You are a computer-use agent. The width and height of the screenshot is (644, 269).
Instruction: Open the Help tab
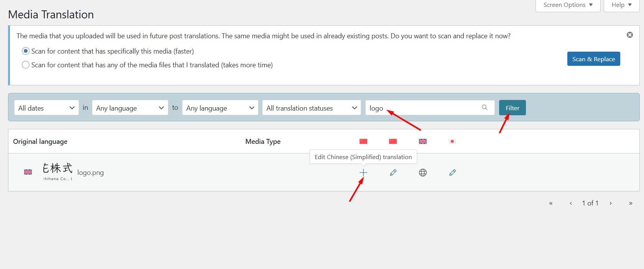coord(621,5)
